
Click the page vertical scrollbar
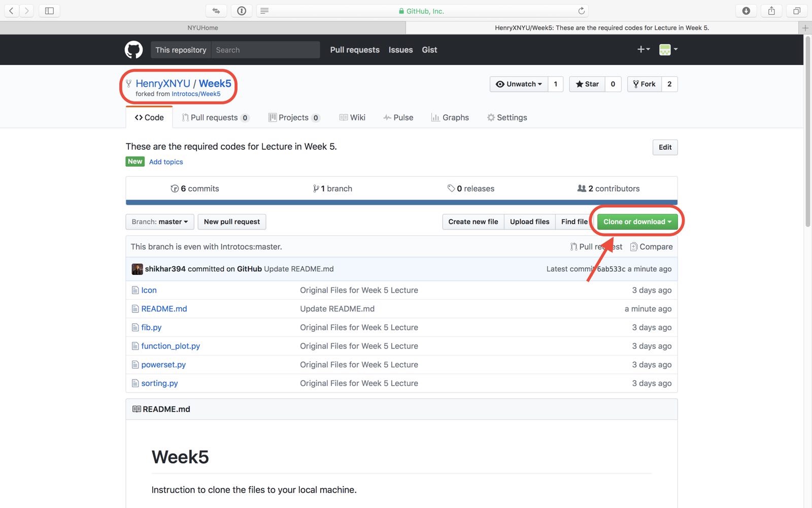click(x=807, y=132)
